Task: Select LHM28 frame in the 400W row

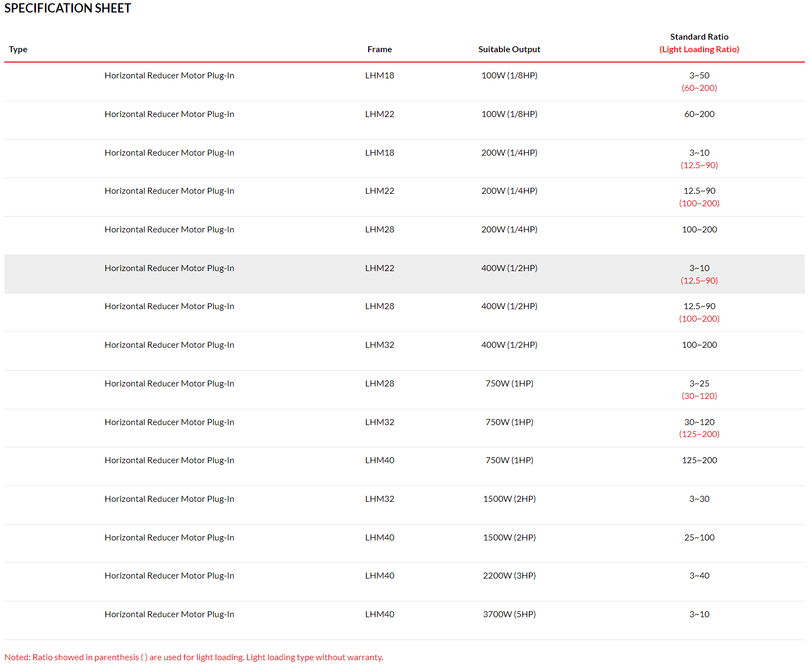Action: coord(380,306)
